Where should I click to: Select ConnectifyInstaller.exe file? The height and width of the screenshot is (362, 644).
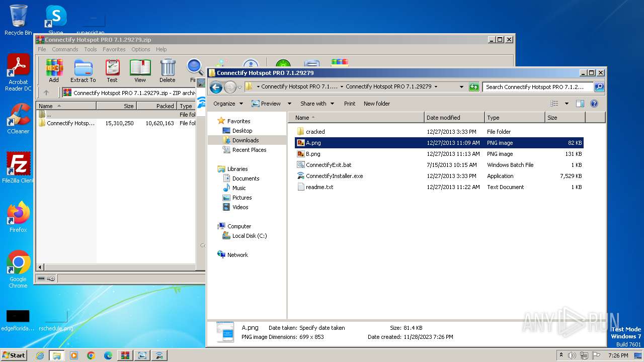click(x=335, y=176)
